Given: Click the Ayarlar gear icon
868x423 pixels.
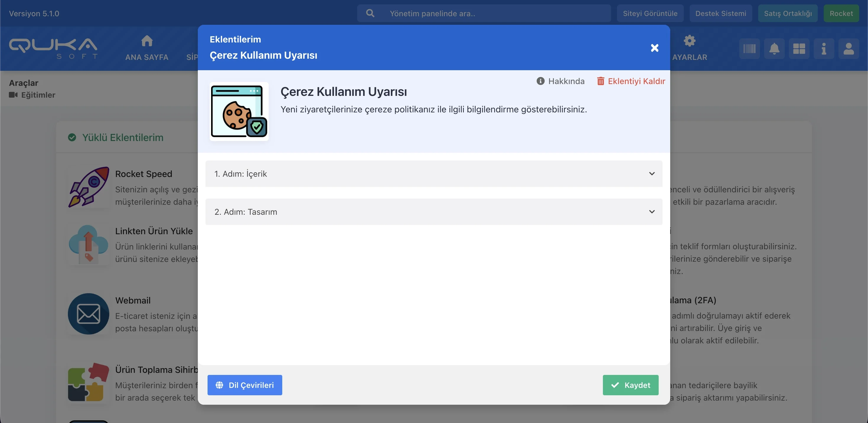Looking at the screenshot, I should pos(689,41).
